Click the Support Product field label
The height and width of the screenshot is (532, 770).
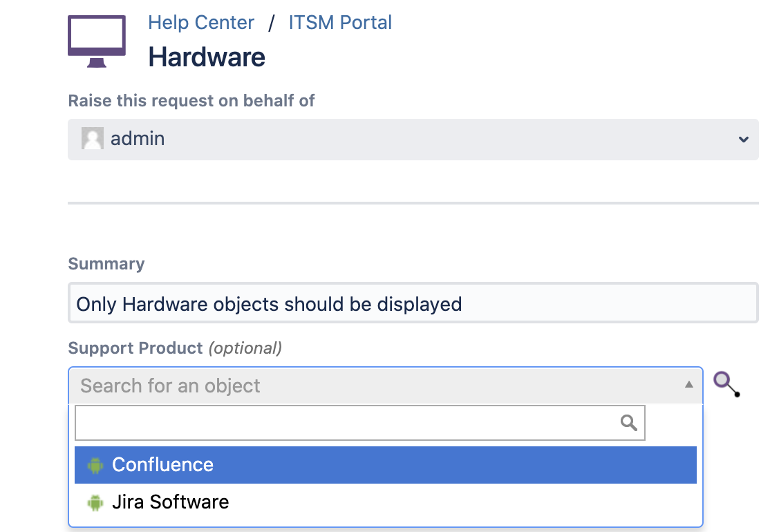click(135, 348)
